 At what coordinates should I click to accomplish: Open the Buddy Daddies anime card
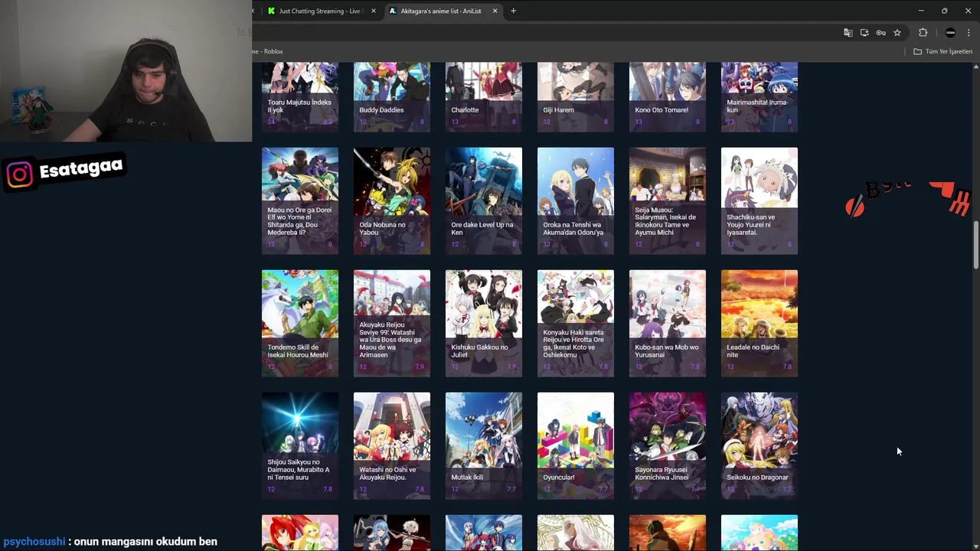(392, 97)
